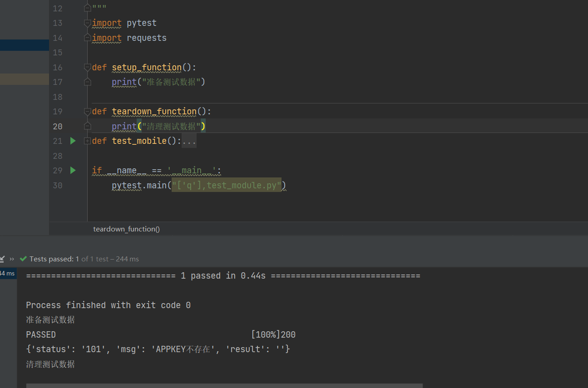Click the run arrow beside the __main__ block
The height and width of the screenshot is (388, 588).
73,171
